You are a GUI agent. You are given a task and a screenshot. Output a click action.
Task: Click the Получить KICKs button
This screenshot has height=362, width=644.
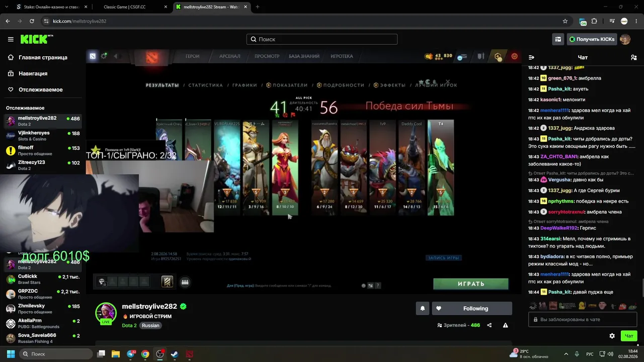tap(592, 39)
